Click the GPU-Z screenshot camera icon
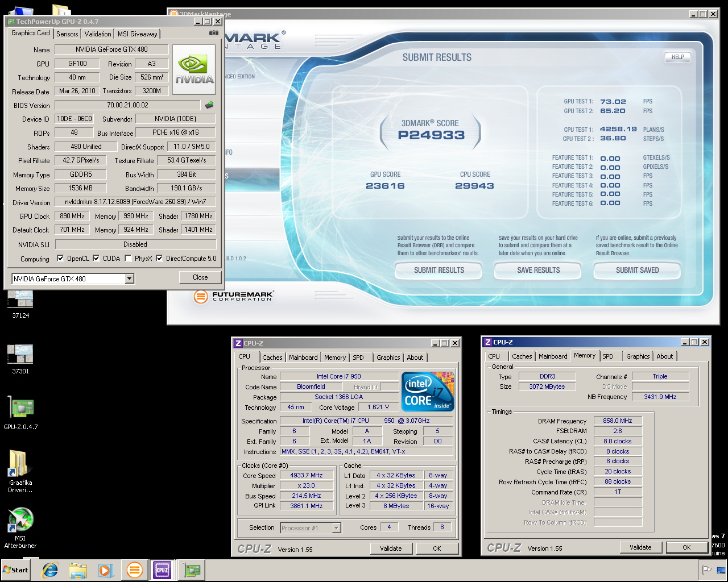Image resolution: width=728 pixels, height=582 pixels. (214, 33)
